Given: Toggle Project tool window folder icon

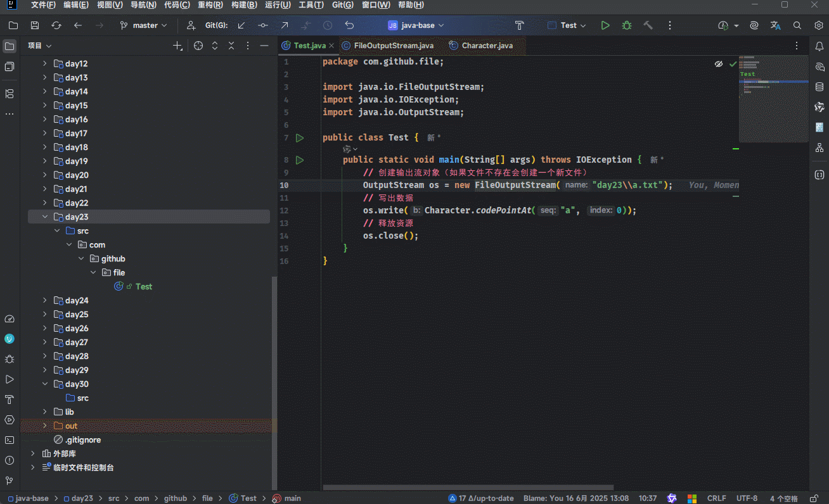Looking at the screenshot, I should (10, 46).
